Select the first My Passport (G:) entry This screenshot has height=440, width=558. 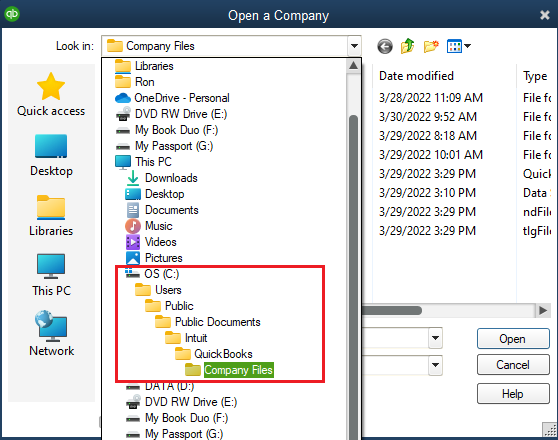click(164, 146)
